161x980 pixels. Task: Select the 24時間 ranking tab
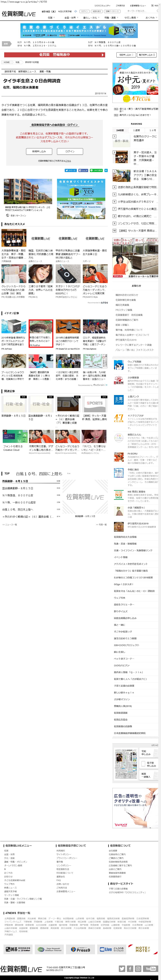coord(120,130)
